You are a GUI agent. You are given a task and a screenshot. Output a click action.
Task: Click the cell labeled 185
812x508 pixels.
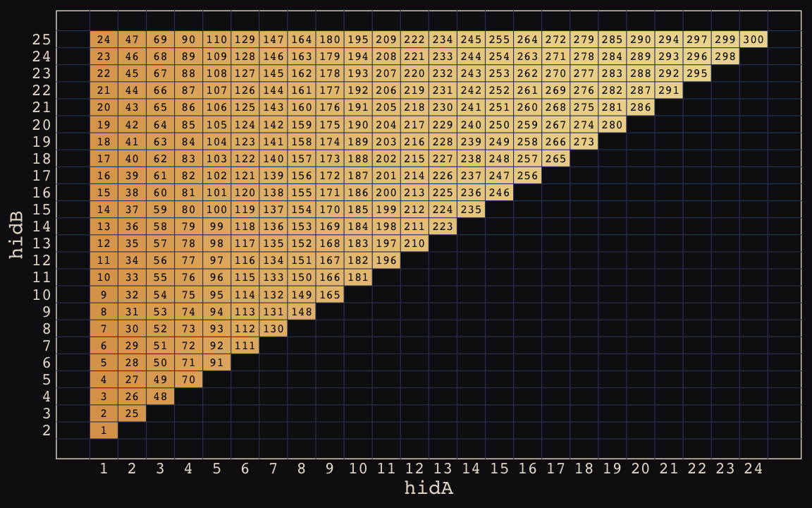358,210
